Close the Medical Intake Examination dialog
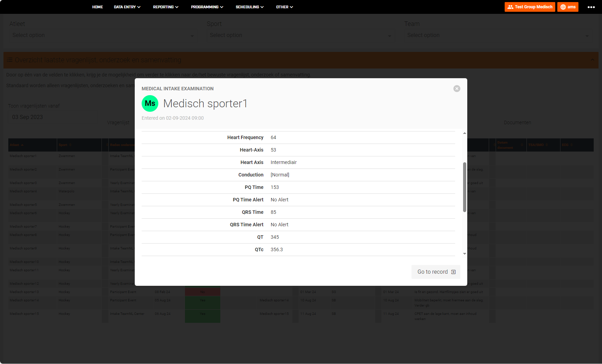Viewport: 602px width, 364px height. [x=457, y=89]
